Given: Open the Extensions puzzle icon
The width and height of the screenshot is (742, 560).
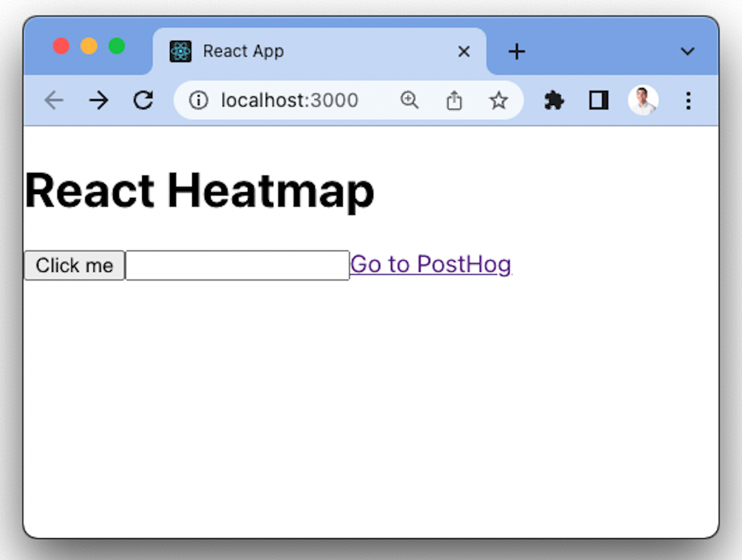Looking at the screenshot, I should tap(554, 100).
